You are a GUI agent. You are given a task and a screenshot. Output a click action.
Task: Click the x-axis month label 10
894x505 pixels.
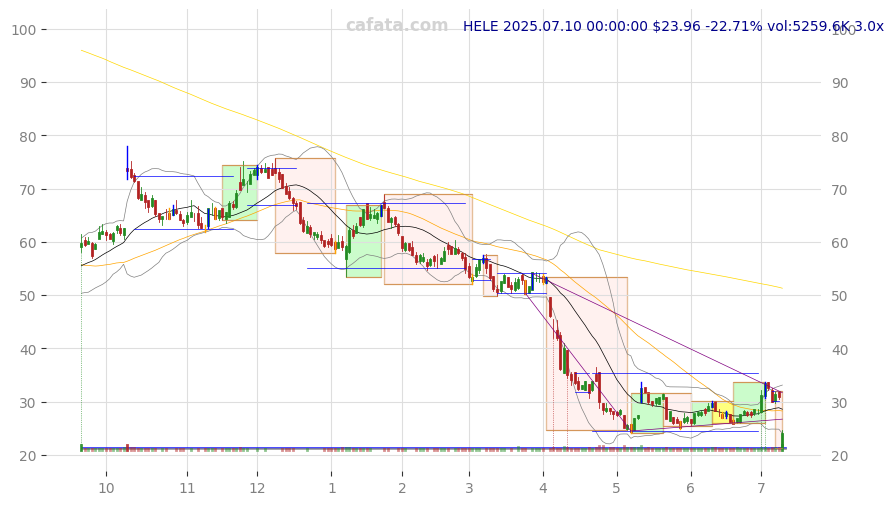point(106,488)
